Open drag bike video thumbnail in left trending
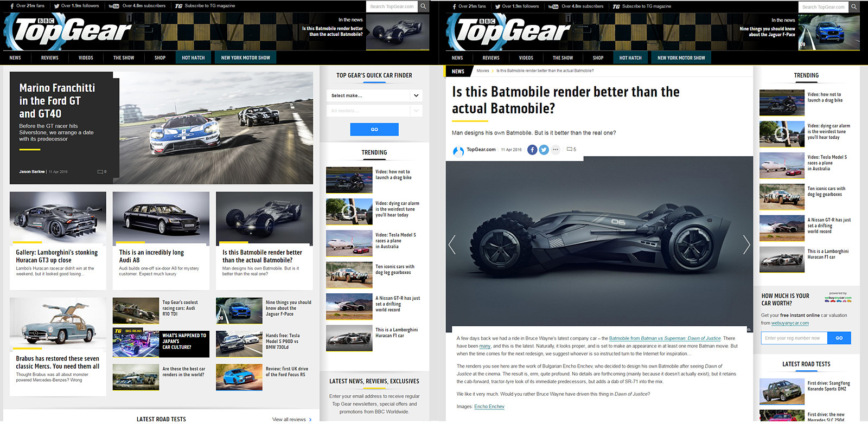The width and height of the screenshot is (868, 424). (x=349, y=180)
